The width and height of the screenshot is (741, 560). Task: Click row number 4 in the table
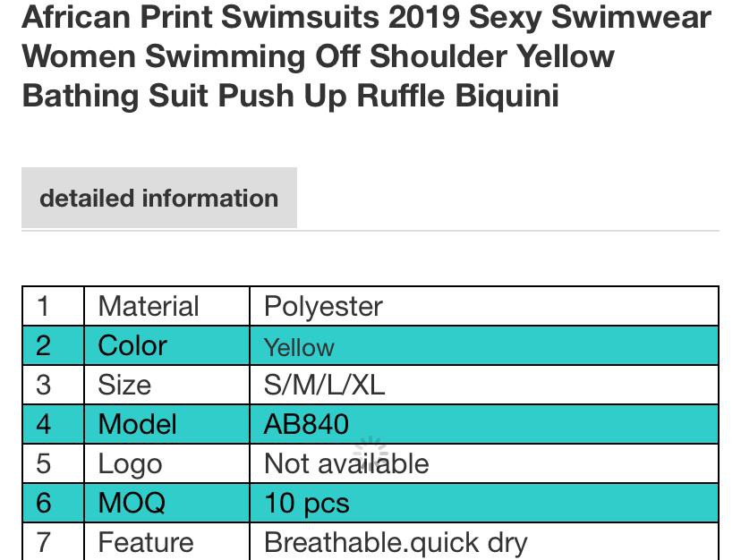(x=43, y=424)
